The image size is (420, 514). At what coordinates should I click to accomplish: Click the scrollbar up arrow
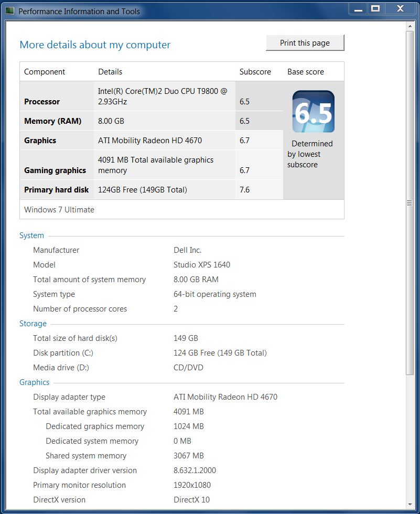(x=410, y=26)
